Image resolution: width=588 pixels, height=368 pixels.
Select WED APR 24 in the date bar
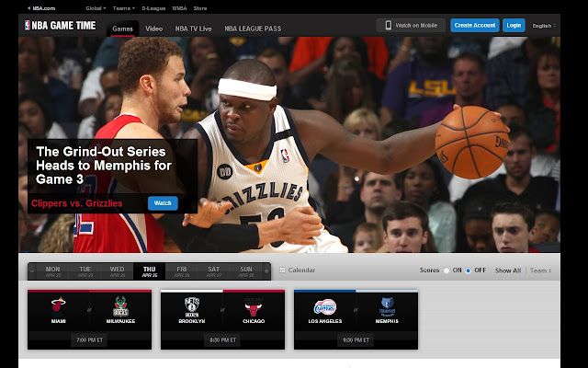click(117, 271)
